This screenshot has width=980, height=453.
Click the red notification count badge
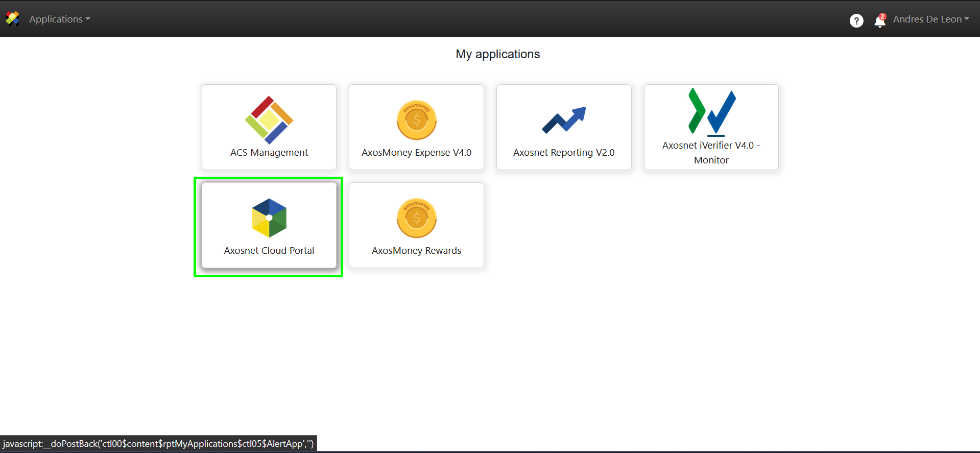pyautogui.click(x=883, y=16)
